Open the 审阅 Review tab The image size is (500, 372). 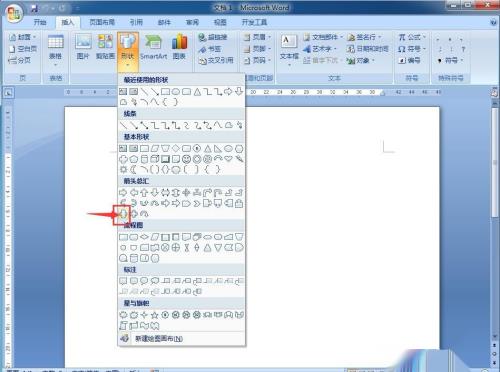192,22
